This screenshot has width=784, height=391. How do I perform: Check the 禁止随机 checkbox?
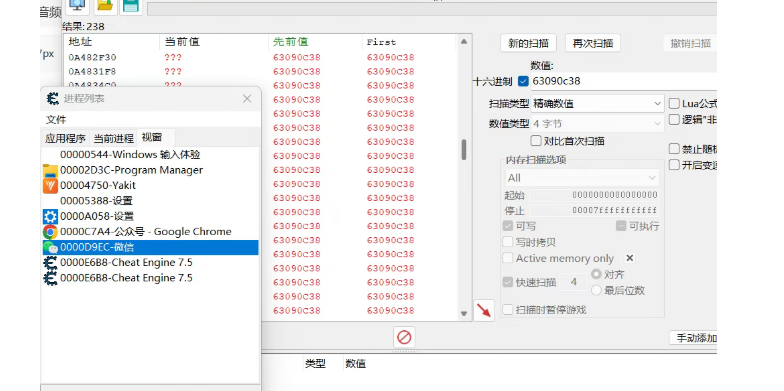(674, 149)
